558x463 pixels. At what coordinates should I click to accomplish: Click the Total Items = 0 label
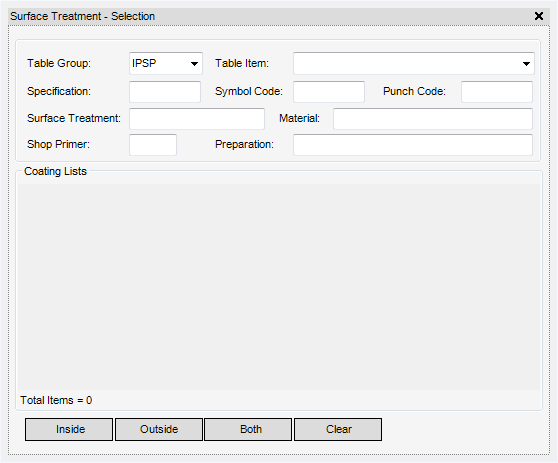pyautogui.click(x=56, y=400)
